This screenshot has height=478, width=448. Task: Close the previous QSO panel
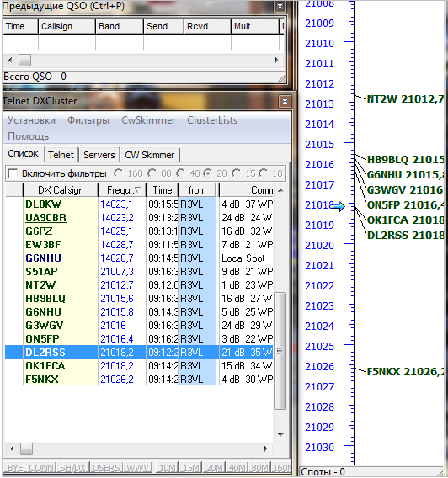coord(280,7)
